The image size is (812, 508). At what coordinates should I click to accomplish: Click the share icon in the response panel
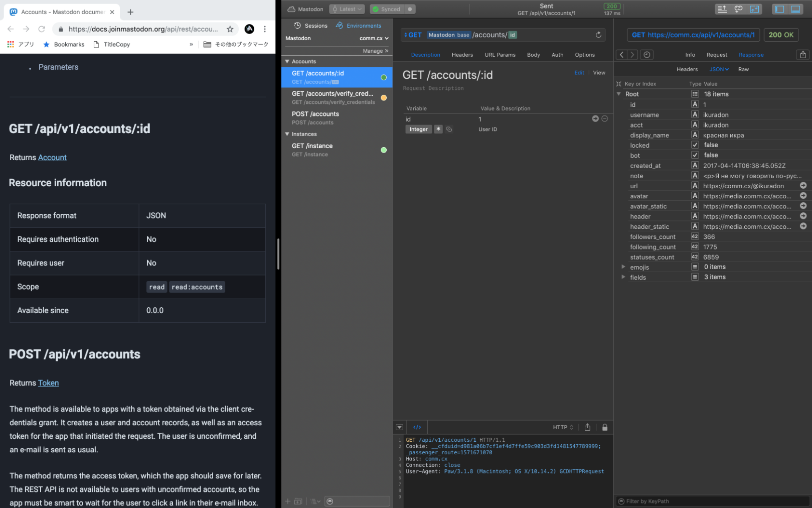pyautogui.click(x=802, y=55)
